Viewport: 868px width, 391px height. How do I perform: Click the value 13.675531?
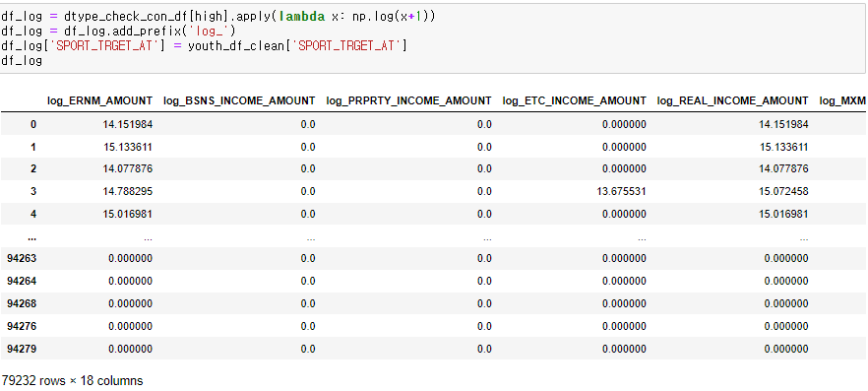pos(621,192)
